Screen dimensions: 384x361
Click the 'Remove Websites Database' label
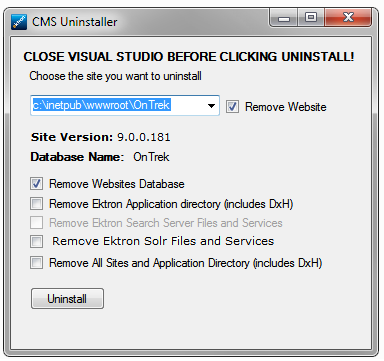pos(117,184)
